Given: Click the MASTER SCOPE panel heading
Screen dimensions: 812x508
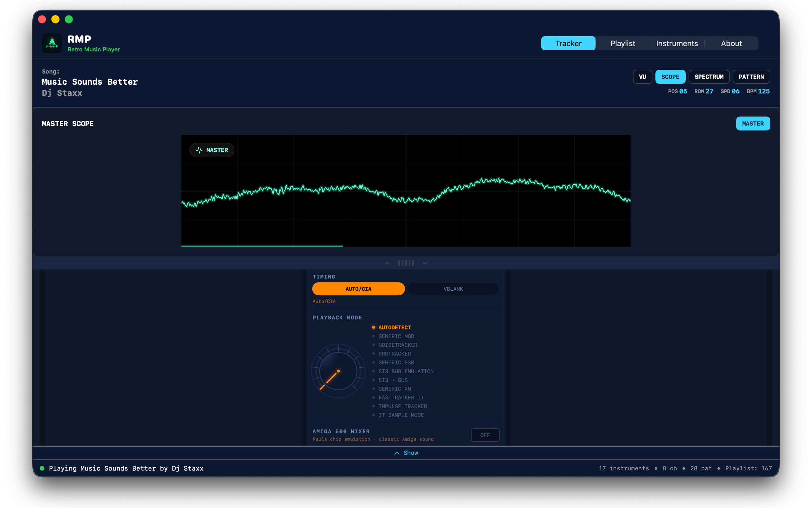Looking at the screenshot, I should (68, 124).
